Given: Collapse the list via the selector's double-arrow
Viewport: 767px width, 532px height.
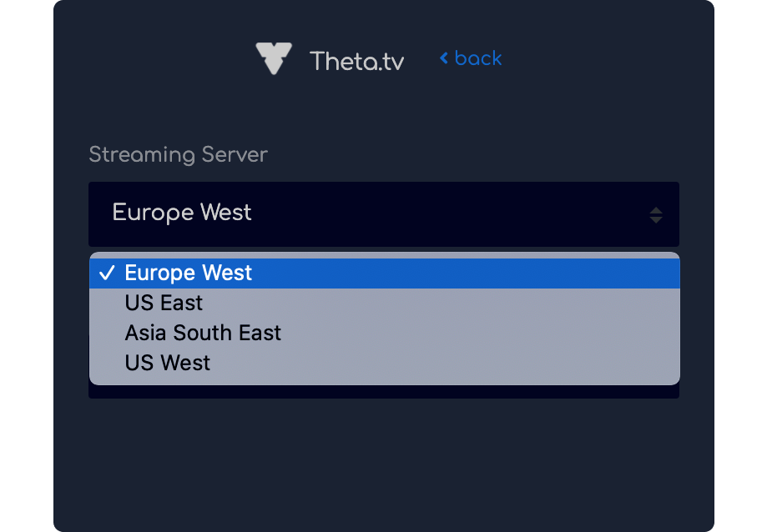Looking at the screenshot, I should (656, 215).
